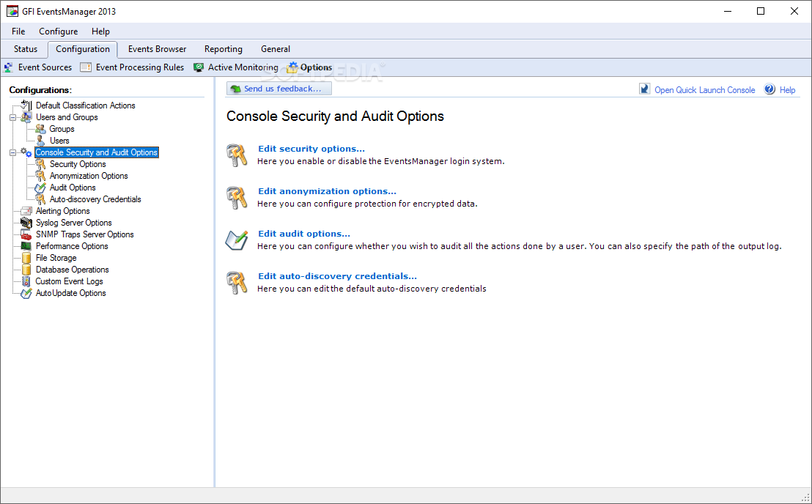This screenshot has height=504, width=812.
Task: Select the Configuration tab
Action: [x=83, y=49]
